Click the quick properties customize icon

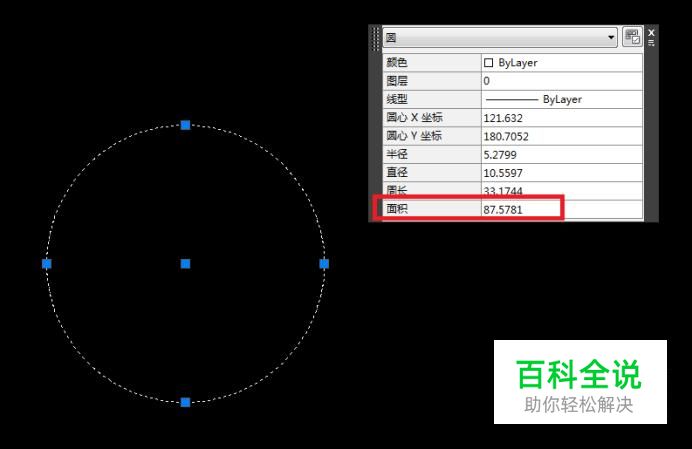click(632, 37)
